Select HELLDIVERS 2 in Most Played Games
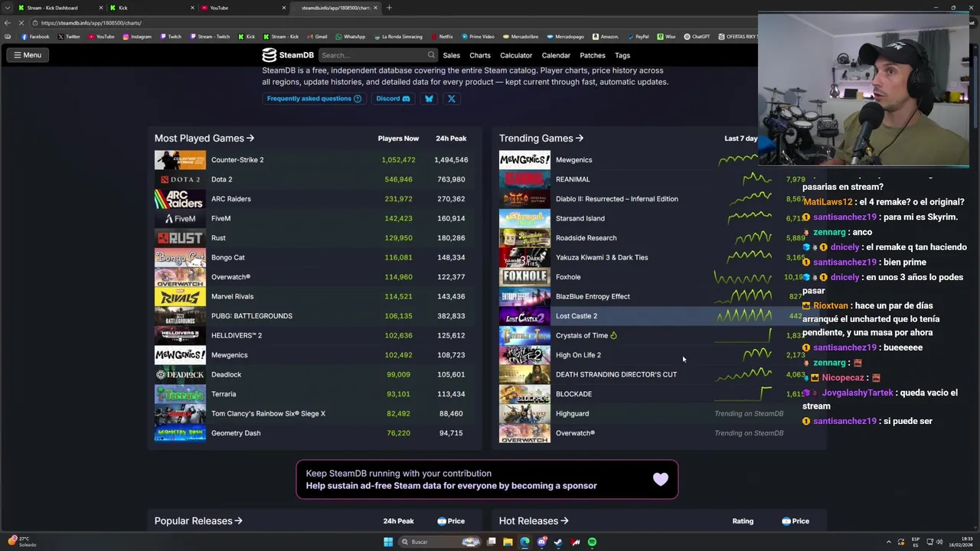 tap(314, 335)
